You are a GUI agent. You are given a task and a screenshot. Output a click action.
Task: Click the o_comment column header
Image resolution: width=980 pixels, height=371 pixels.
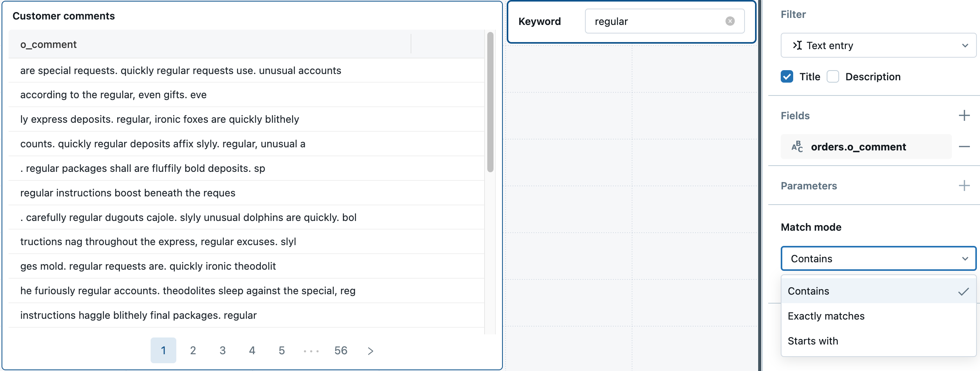[49, 44]
